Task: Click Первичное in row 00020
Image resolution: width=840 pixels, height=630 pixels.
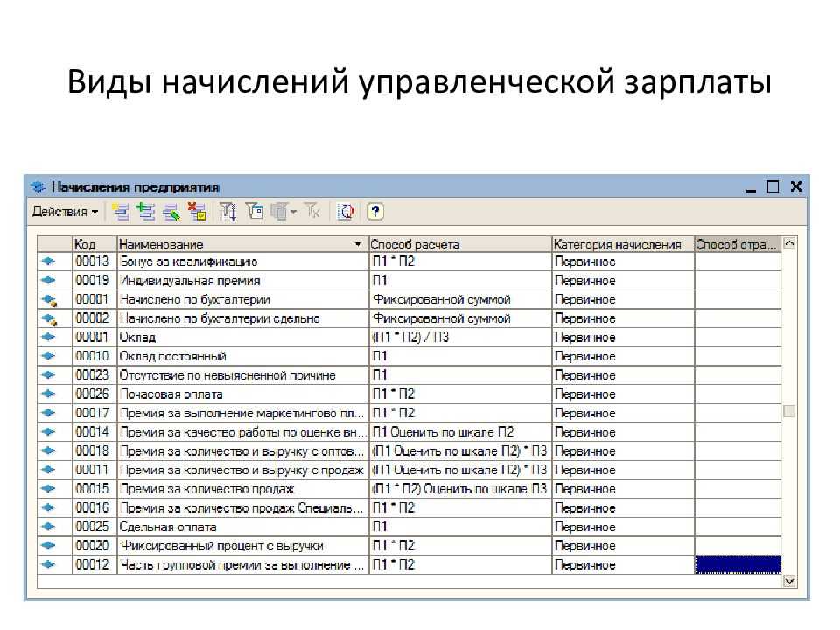Action: tap(623, 546)
